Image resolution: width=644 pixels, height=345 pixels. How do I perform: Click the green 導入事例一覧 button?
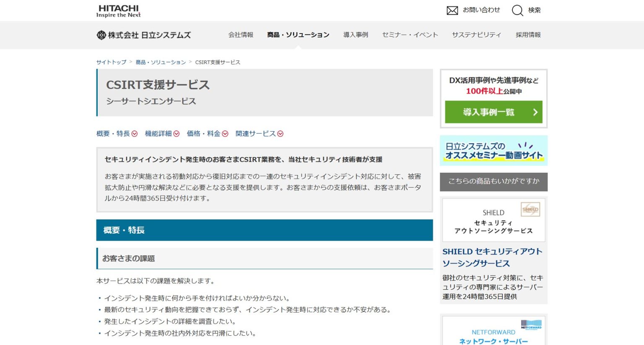coord(493,112)
